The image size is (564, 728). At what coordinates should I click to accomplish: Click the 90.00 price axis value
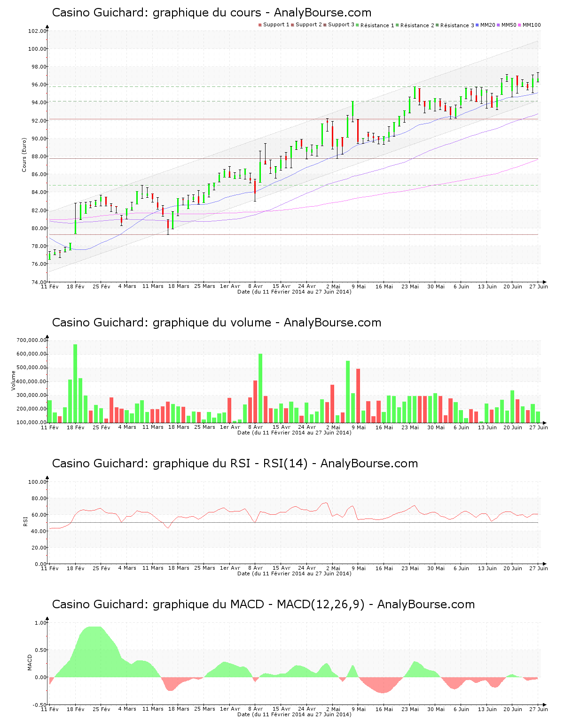[x=39, y=139]
